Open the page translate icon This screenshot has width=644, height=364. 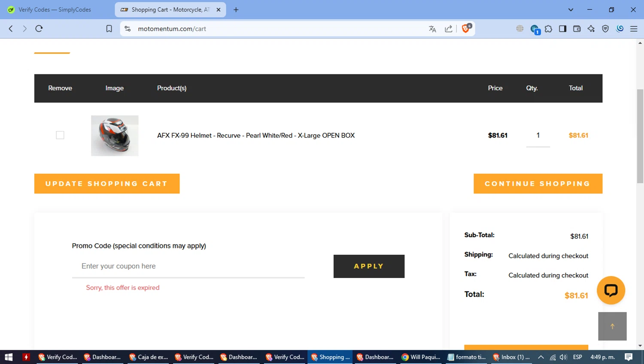tap(432, 29)
